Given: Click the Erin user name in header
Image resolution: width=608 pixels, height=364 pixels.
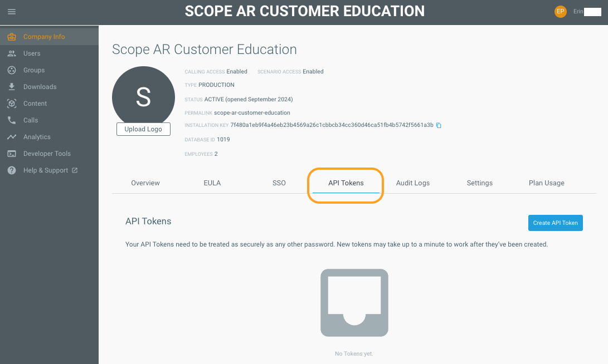Looking at the screenshot, I should coord(578,12).
